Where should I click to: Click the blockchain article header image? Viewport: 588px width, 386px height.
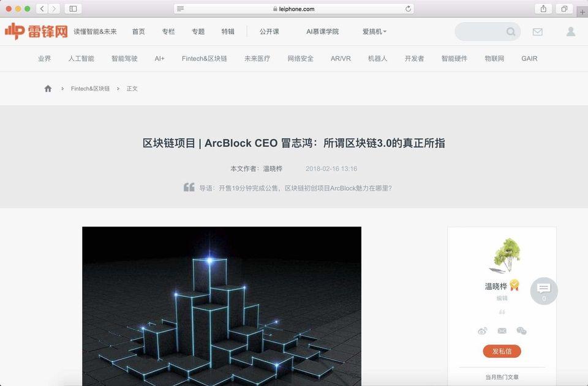pos(222,306)
